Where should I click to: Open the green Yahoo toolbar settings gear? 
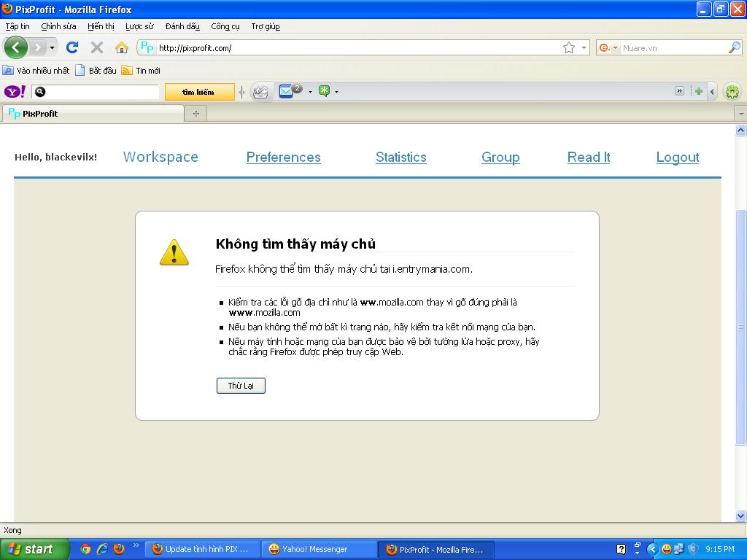point(732,91)
